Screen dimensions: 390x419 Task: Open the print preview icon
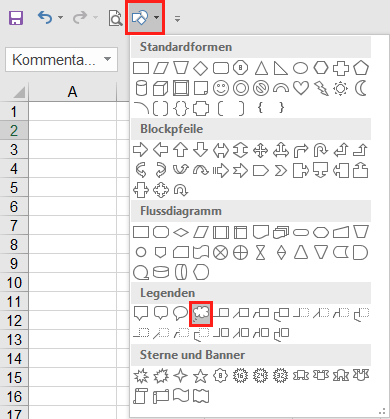pyautogui.click(x=115, y=18)
